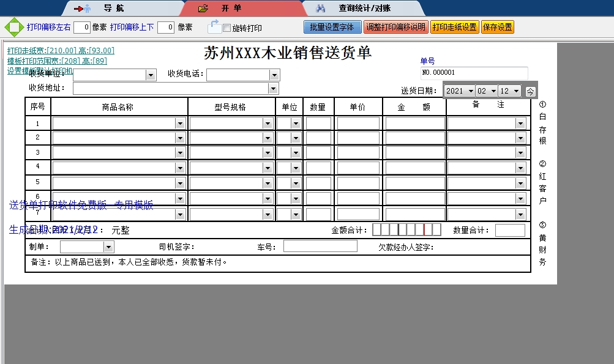This screenshot has height=364, width=614.
Task: Enable the 旋转打印 checkbox
Action: 227,28
